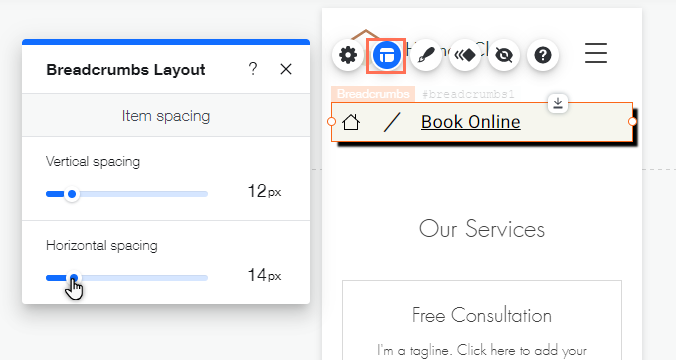Click the slash separator in breadcrumbs
The image size is (676, 360).
[392, 122]
